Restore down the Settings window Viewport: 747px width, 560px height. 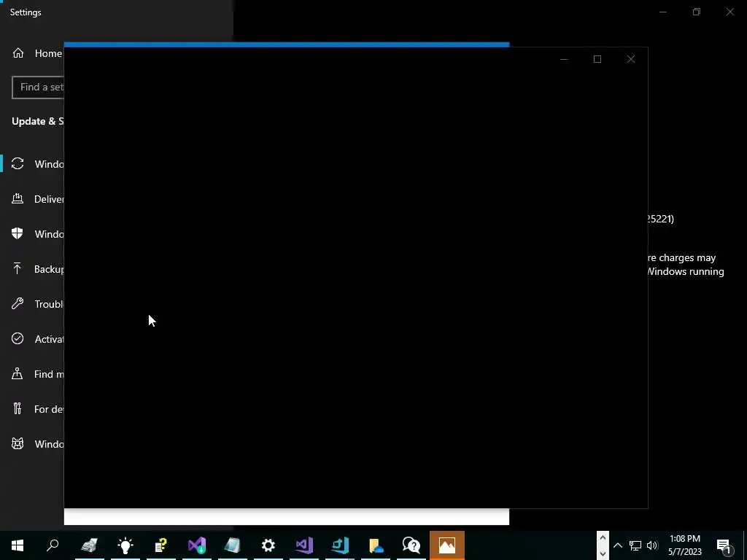click(x=697, y=12)
